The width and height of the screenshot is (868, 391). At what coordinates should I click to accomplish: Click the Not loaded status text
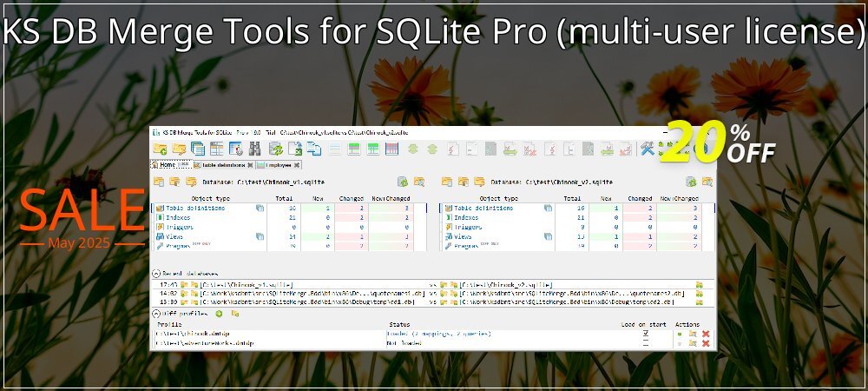pyautogui.click(x=404, y=343)
